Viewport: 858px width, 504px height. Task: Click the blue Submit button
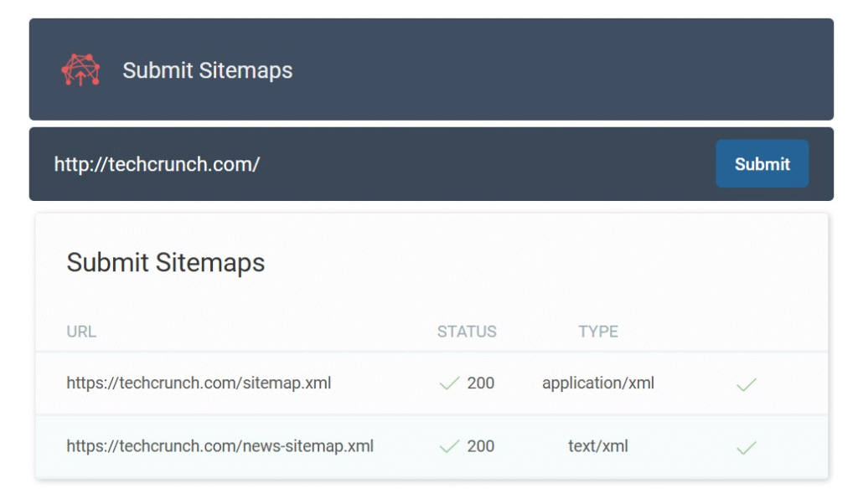pos(762,163)
